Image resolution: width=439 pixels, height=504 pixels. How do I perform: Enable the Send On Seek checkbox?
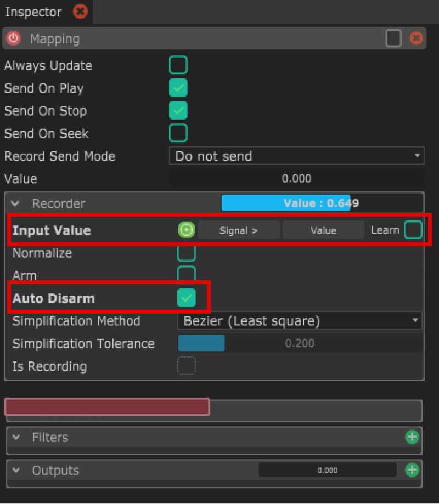click(178, 133)
